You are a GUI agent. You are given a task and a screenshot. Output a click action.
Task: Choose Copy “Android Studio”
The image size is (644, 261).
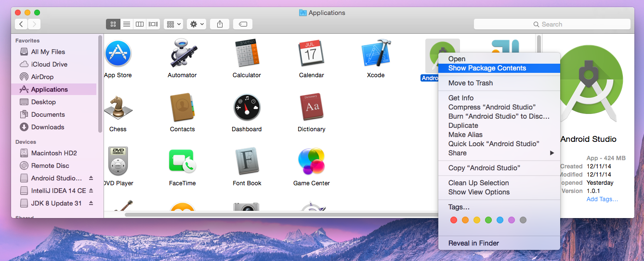[x=499, y=168]
